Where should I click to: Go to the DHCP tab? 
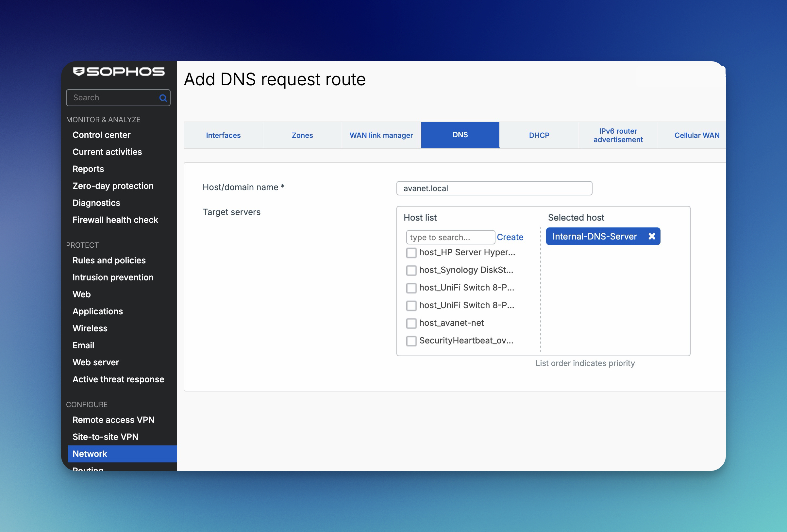539,135
